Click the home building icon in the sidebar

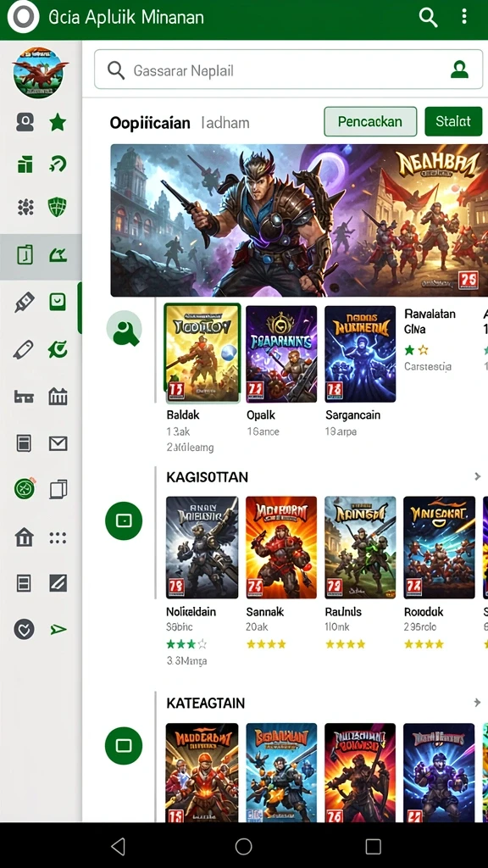(25, 537)
